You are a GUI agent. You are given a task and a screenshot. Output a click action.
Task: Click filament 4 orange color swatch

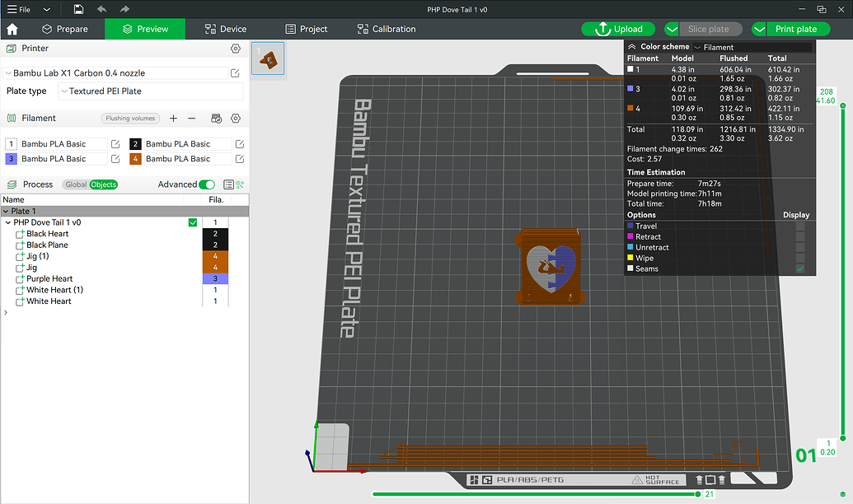click(135, 159)
